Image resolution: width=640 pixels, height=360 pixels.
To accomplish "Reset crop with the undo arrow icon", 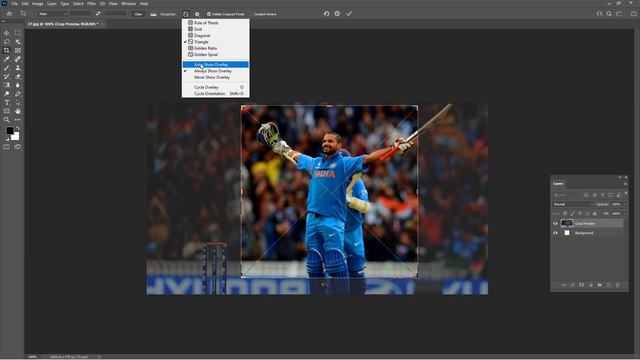I will click(x=326, y=13).
